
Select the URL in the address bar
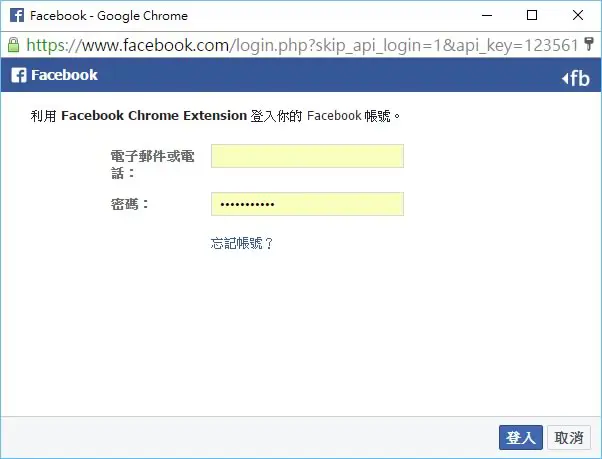click(x=302, y=45)
